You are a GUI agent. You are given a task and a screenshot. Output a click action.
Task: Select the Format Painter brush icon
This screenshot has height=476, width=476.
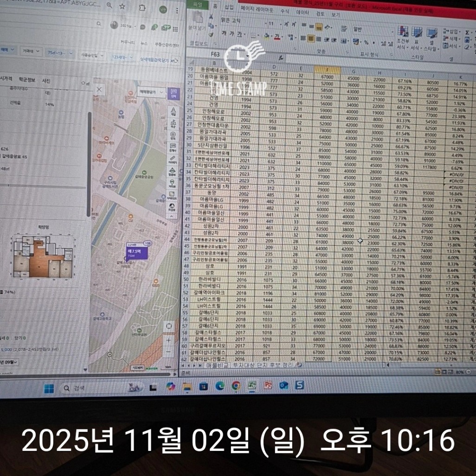(211, 35)
